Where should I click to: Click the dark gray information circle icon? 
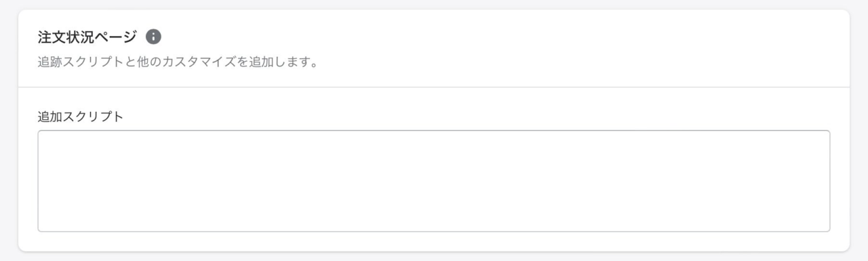[x=154, y=37]
